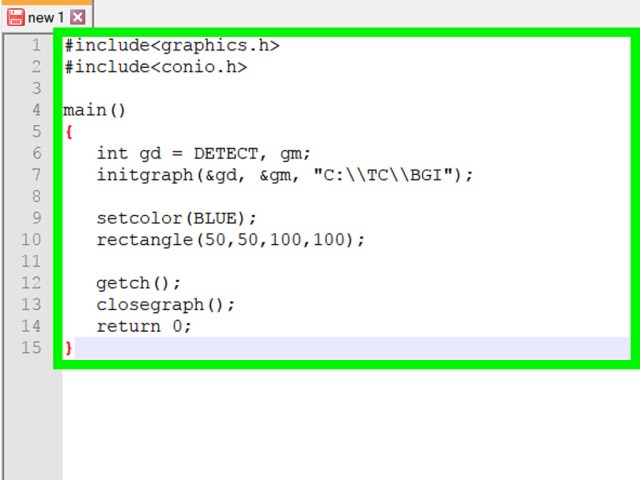Click line number 15 in the margin

tap(31, 348)
